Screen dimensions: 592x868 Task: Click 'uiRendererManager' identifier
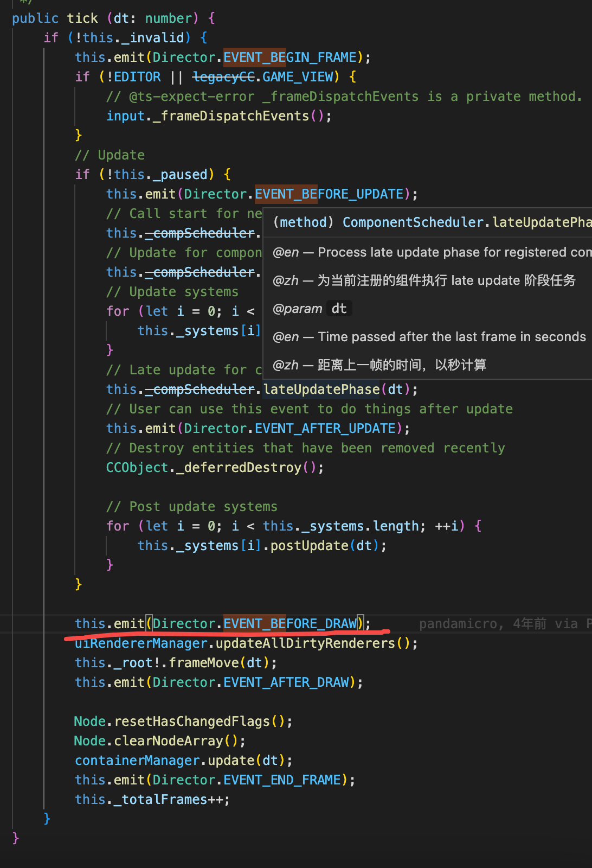coord(141,643)
